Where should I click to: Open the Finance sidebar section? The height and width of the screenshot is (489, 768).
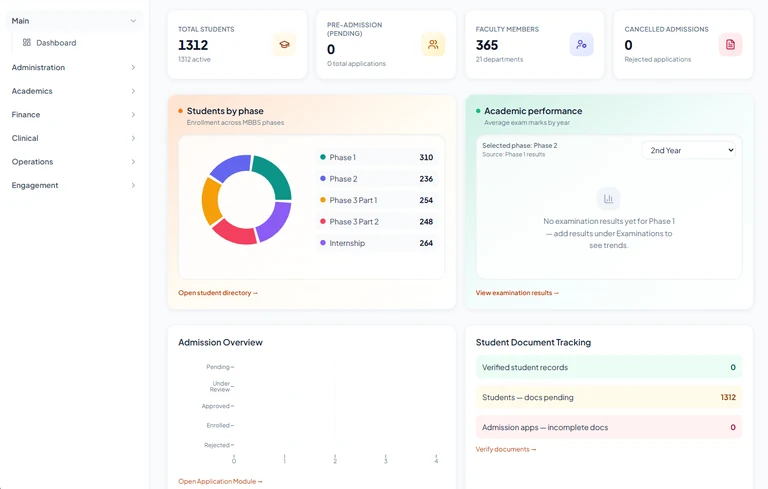(x=74, y=115)
